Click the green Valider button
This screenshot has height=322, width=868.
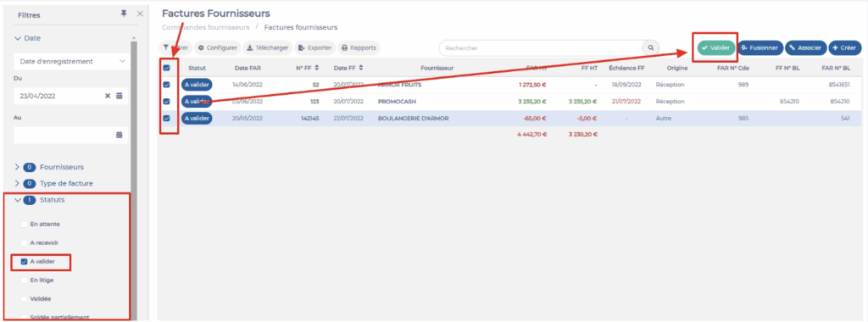coord(715,48)
